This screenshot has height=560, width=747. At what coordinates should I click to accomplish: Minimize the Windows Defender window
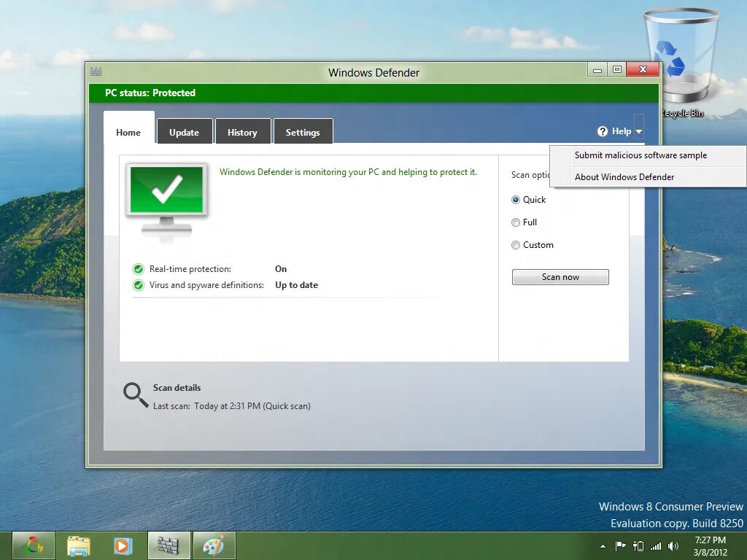point(597,70)
